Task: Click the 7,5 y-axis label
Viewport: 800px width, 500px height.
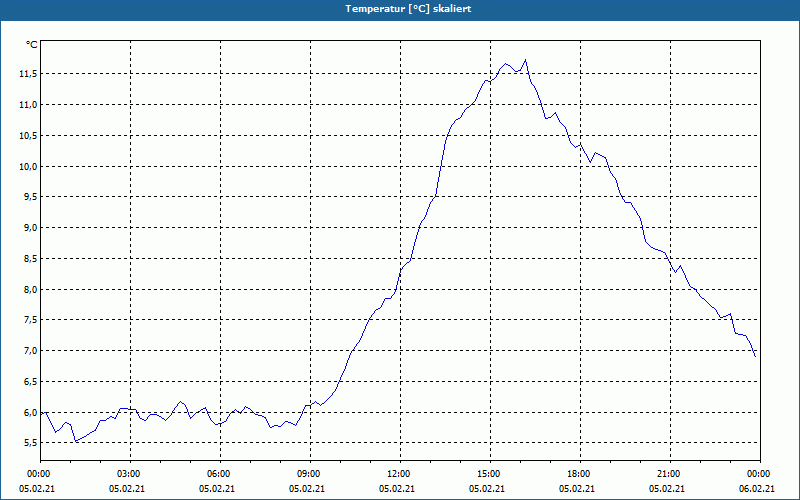Action: [30, 320]
